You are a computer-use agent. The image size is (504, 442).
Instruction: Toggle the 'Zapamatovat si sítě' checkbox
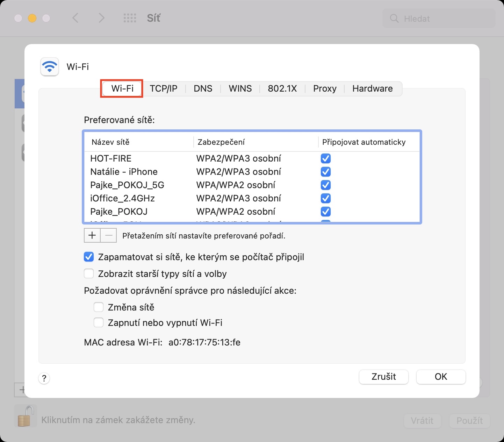[89, 257]
